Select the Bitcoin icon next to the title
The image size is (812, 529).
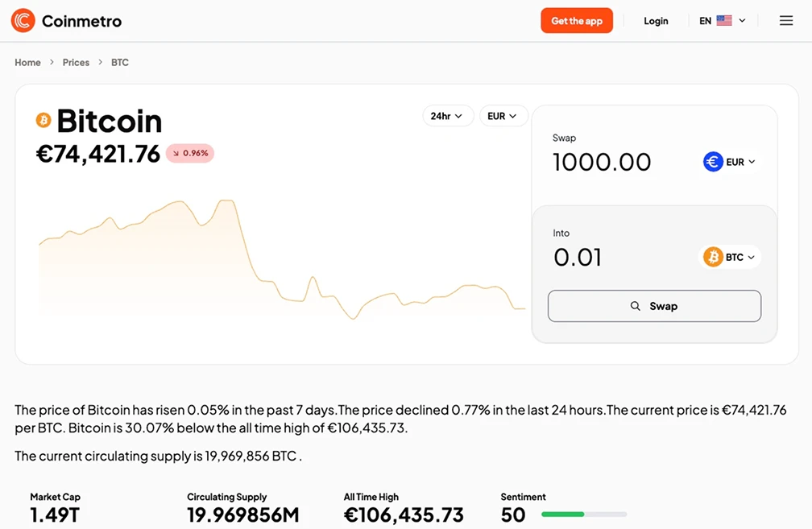pyautogui.click(x=43, y=119)
